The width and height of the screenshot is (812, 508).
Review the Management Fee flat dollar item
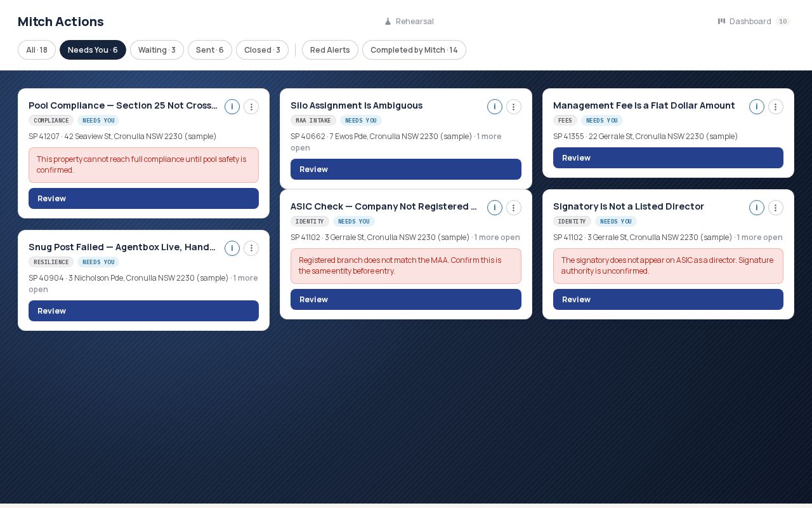668,158
